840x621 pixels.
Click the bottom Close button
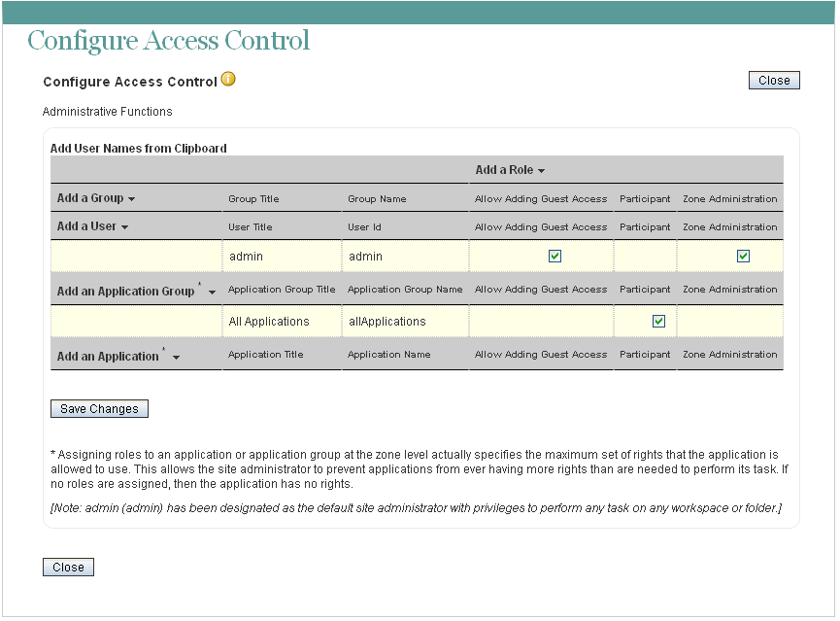point(68,567)
